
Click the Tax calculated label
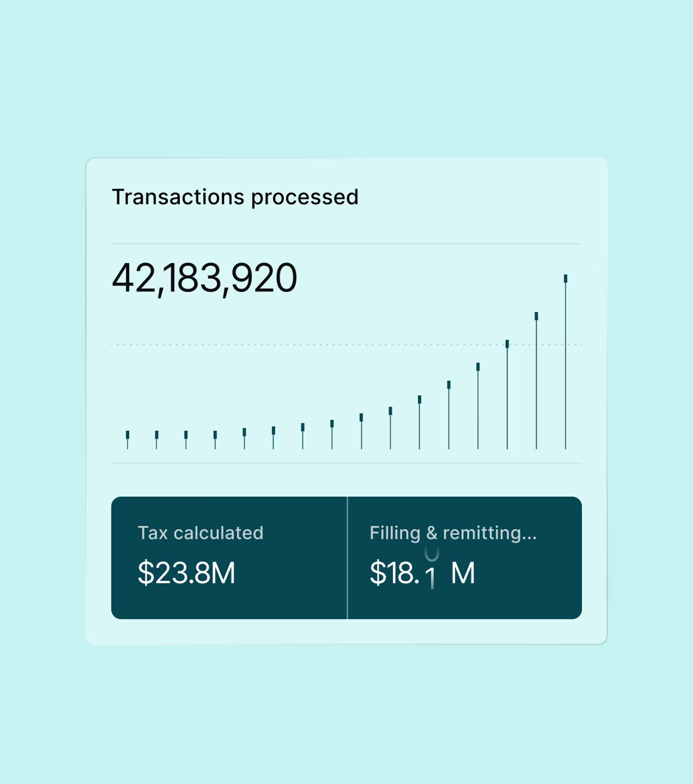pos(200,533)
